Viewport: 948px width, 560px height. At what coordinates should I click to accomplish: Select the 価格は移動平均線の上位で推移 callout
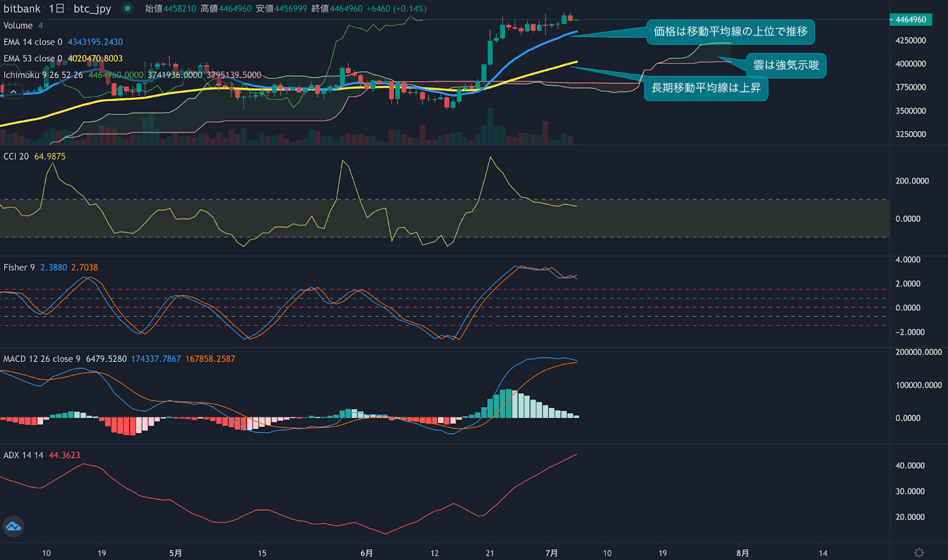click(x=731, y=31)
